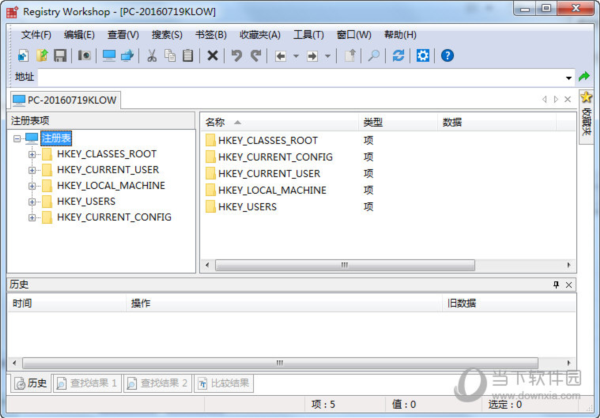This screenshot has height=418, width=600.
Task: Click inside the 地址 address field
Action: pos(300,77)
